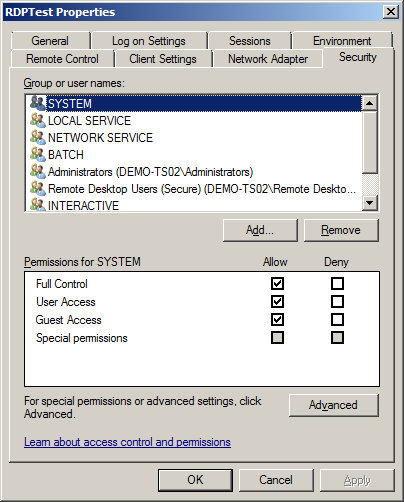Image resolution: width=404 pixels, height=502 pixels.
Task: Open the Log on Settings tab
Action: [149, 41]
